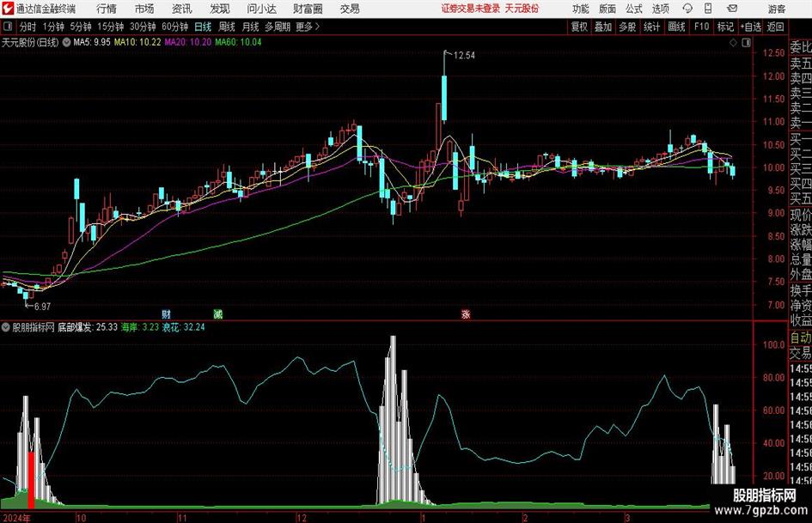Image resolution: width=812 pixels, height=523 pixels.
Task: Switch to 30分钟 period
Action: (143, 27)
